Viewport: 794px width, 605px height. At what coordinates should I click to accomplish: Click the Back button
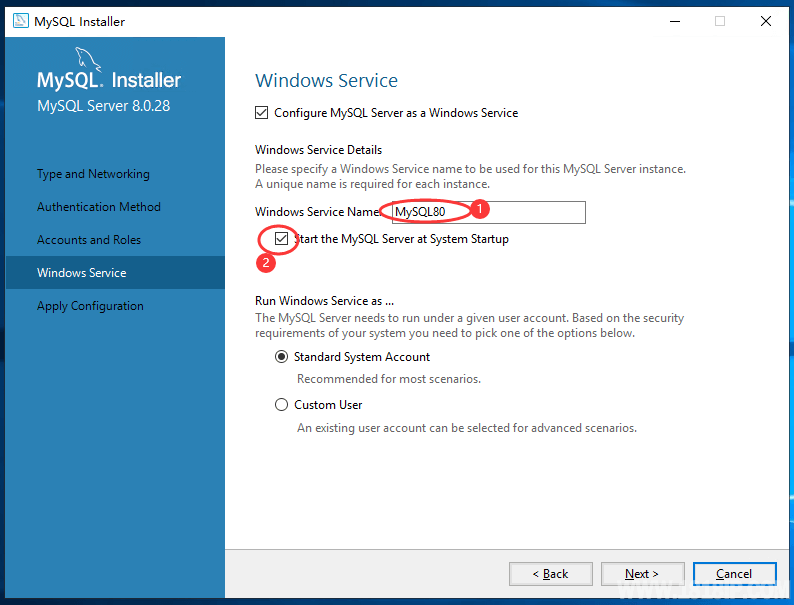pyautogui.click(x=550, y=574)
